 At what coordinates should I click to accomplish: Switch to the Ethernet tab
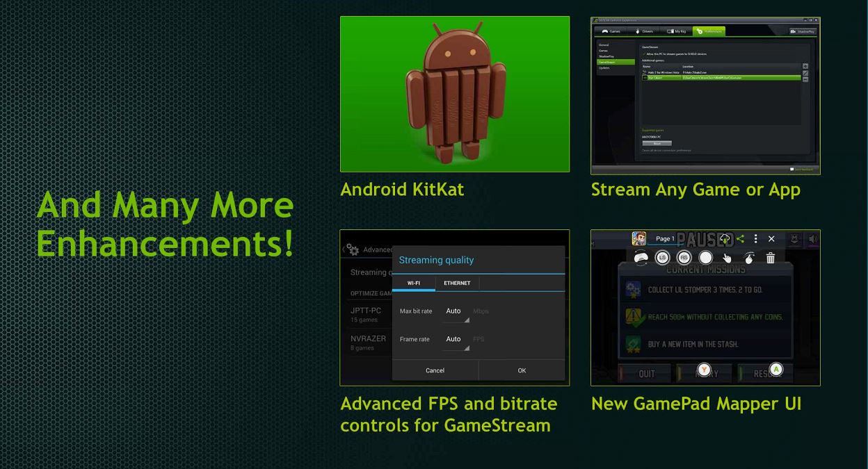click(x=457, y=283)
